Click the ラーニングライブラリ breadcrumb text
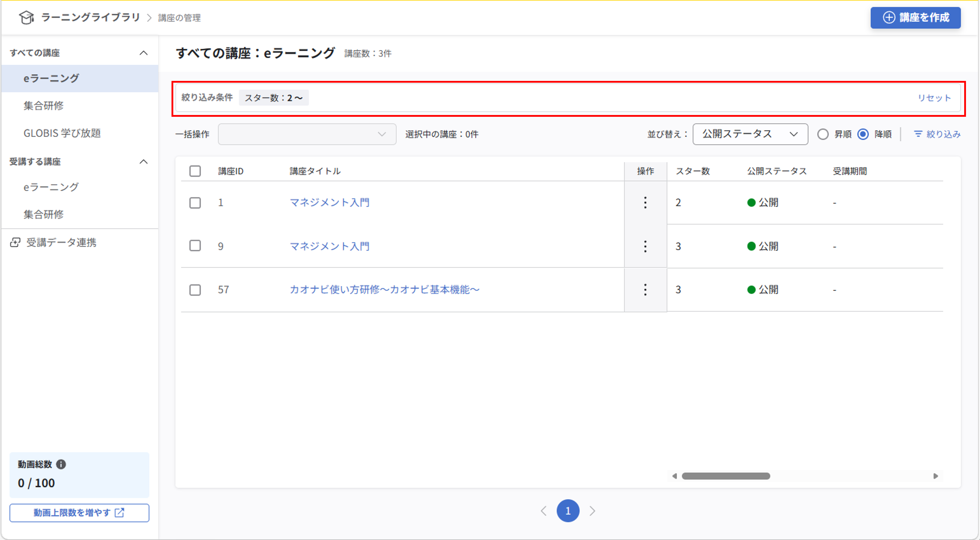The image size is (980, 540). click(x=91, y=18)
